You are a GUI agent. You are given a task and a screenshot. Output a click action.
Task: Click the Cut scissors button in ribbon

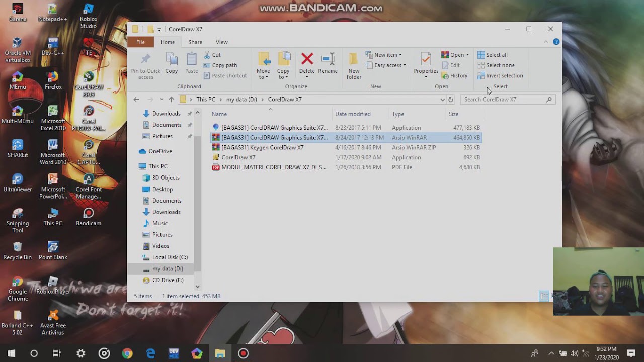[212, 55]
